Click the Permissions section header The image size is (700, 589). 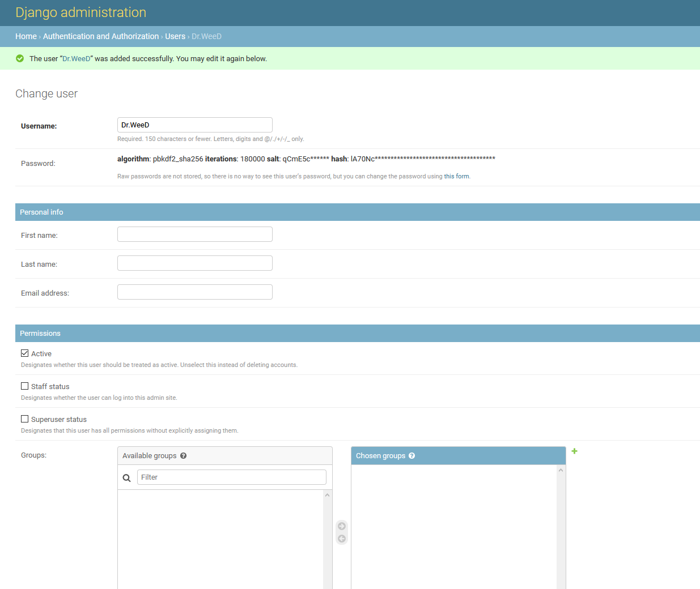point(358,334)
